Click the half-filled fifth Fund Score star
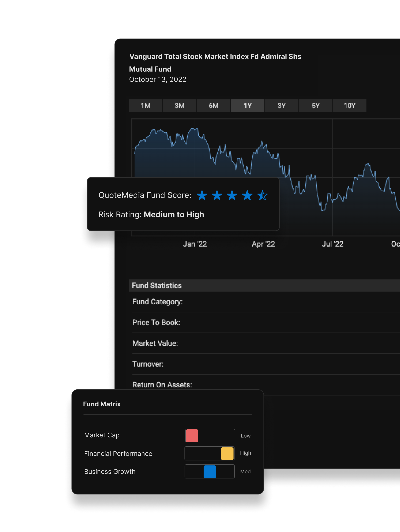 click(x=262, y=195)
